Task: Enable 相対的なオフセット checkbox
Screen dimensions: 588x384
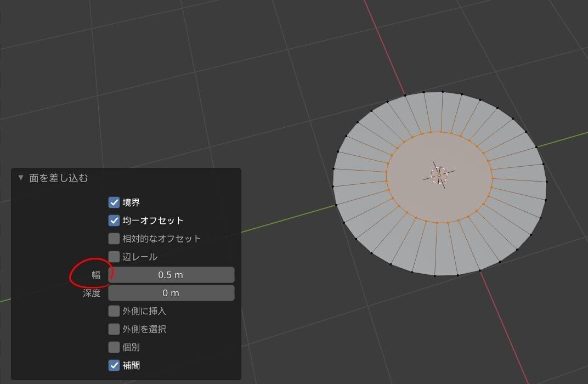Action: pyautogui.click(x=114, y=239)
